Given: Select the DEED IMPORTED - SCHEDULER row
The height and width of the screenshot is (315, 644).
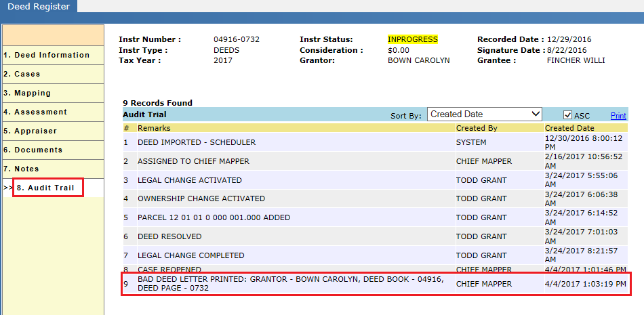Looking at the screenshot, I should click(376, 142).
